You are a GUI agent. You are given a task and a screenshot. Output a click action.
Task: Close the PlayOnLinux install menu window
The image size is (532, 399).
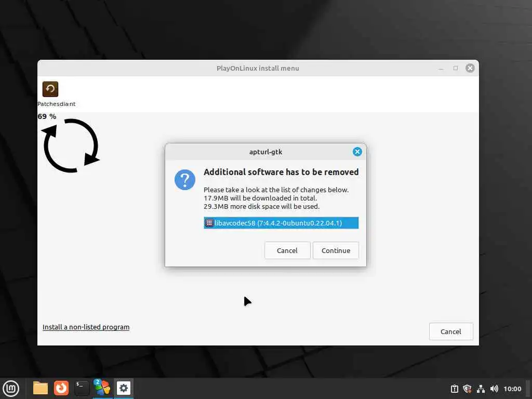pyautogui.click(x=470, y=68)
